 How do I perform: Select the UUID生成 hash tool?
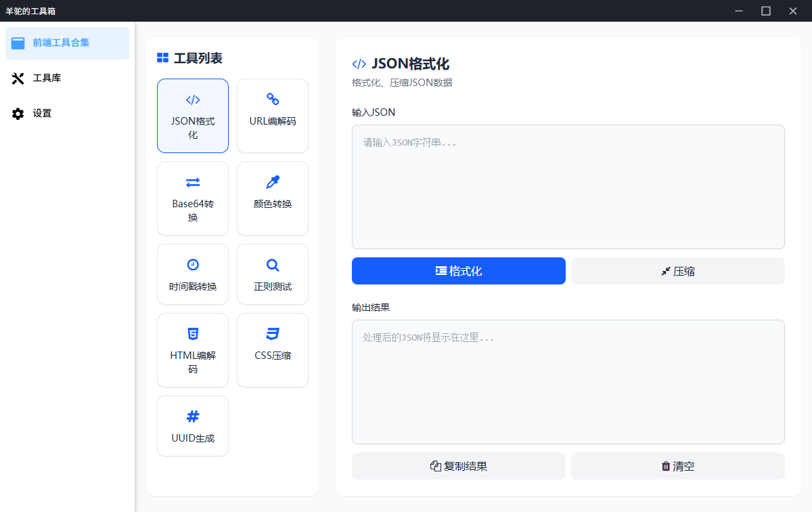point(193,426)
